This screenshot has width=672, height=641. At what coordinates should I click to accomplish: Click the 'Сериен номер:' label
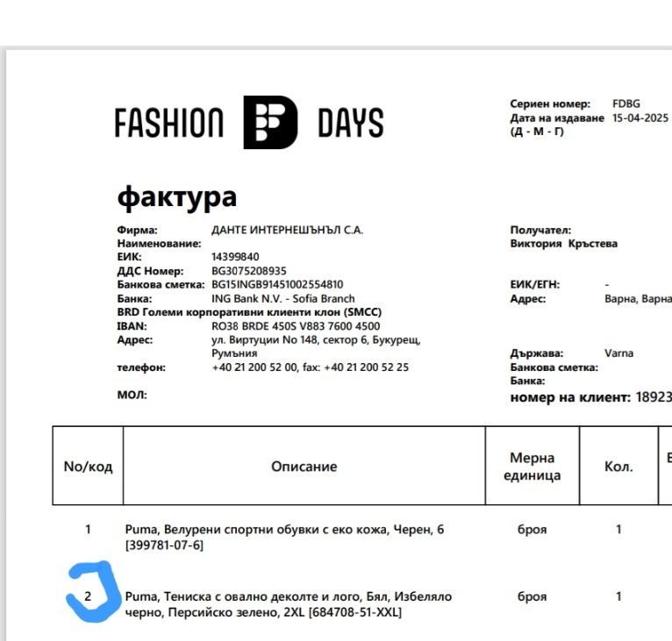tap(550, 103)
